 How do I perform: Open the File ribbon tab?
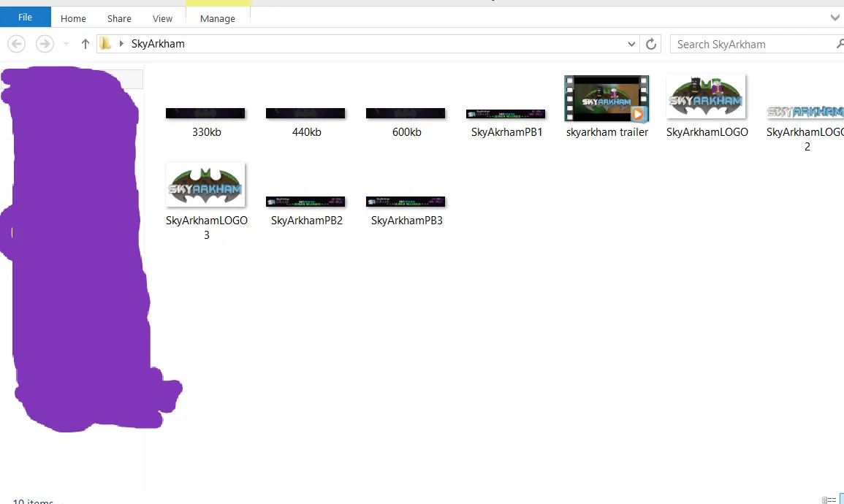pyautogui.click(x=26, y=18)
